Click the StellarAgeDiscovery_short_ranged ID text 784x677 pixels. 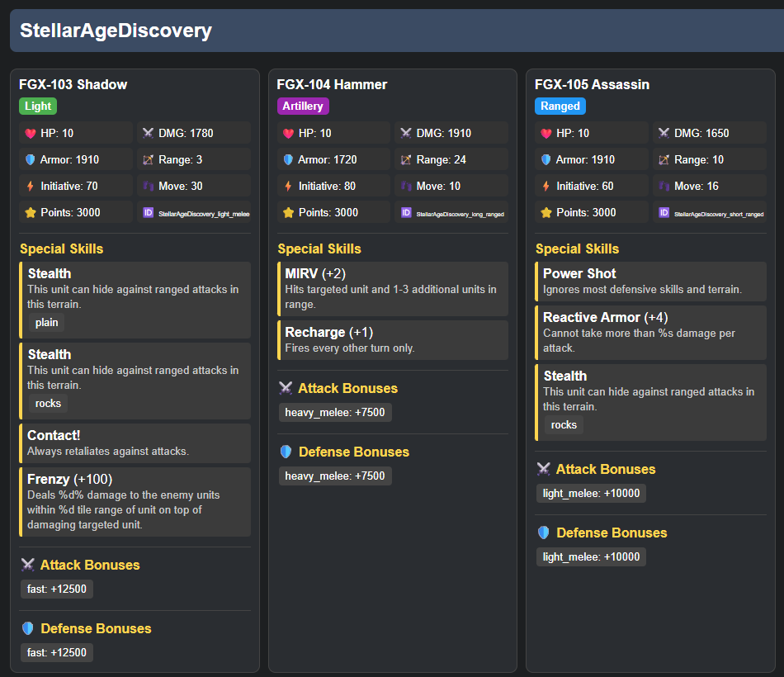click(x=719, y=214)
